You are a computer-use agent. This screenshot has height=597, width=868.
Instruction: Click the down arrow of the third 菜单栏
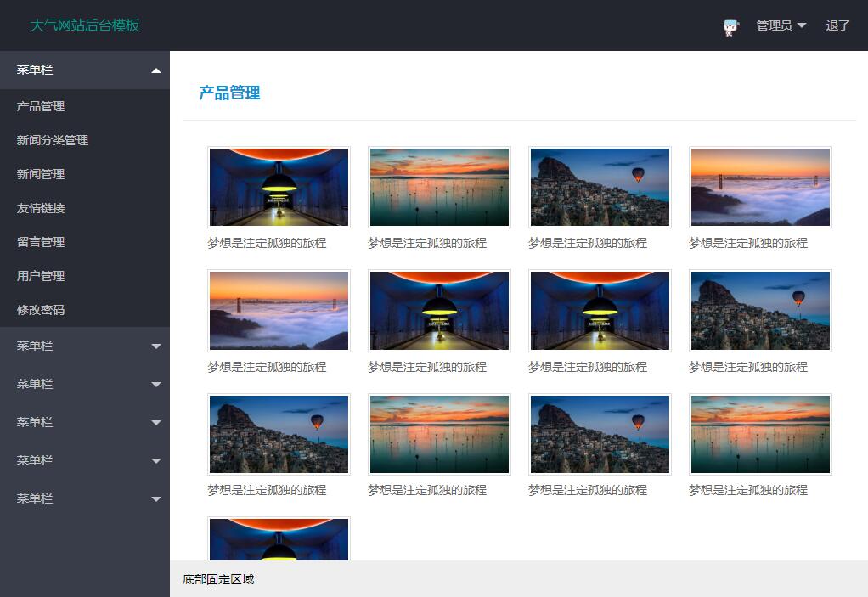point(155,385)
